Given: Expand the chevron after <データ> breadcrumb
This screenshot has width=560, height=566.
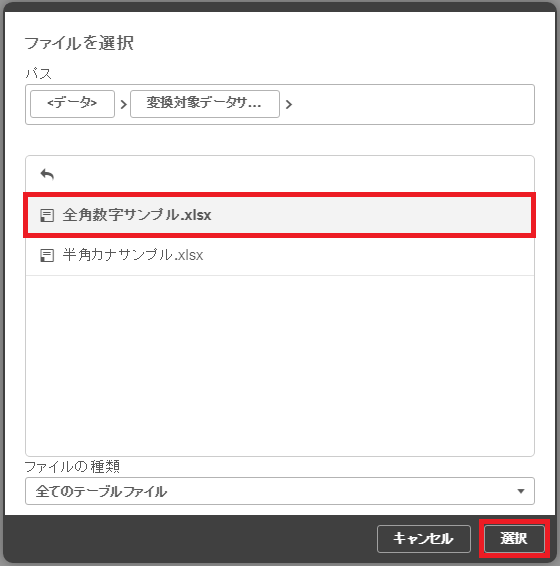Looking at the screenshot, I should coord(123,105).
